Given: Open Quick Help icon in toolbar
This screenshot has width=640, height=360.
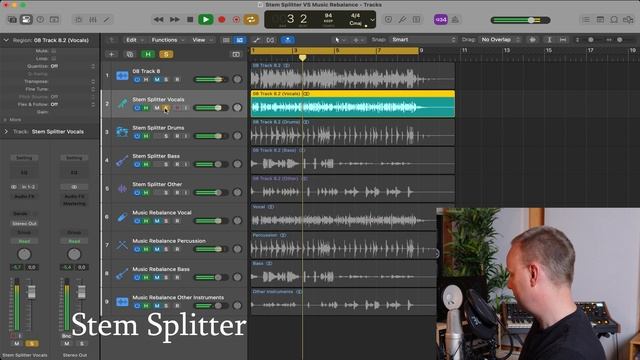Looking at the screenshot, I should pyautogui.click(x=40, y=20).
